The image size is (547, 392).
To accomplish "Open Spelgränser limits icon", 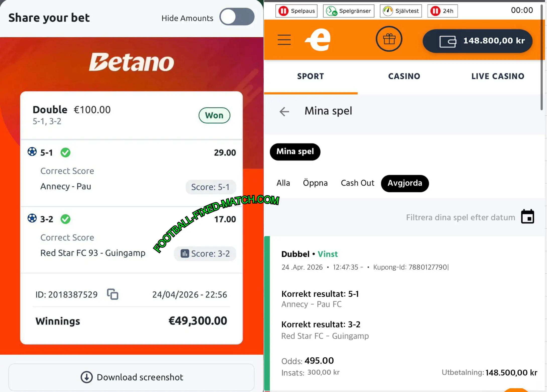I will (x=331, y=11).
